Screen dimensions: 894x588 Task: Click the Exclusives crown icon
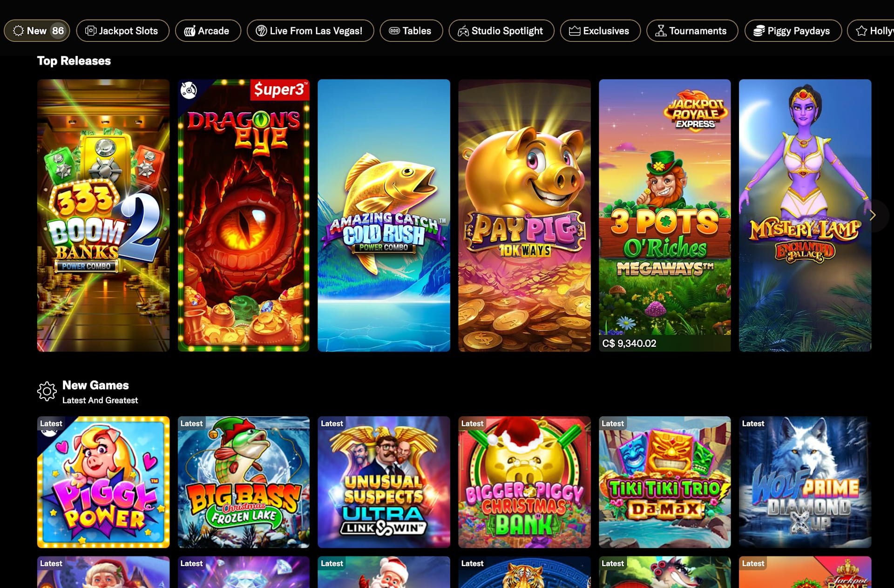(x=575, y=31)
